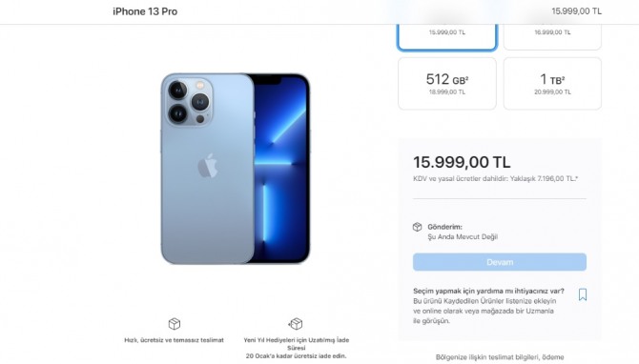Viewport: 639px width, 364px height.
Task: Click the Gönderim shipping box icon
Action: pyautogui.click(x=417, y=227)
